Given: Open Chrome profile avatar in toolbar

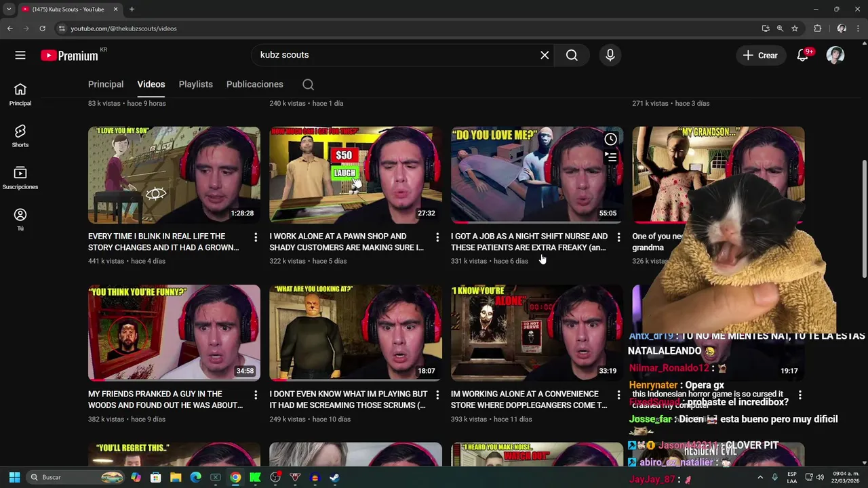Looking at the screenshot, I should [842, 28].
